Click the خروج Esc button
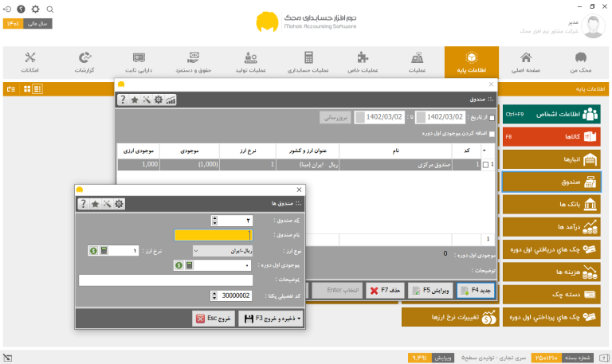612x364 pixels. [x=214, y=319]
